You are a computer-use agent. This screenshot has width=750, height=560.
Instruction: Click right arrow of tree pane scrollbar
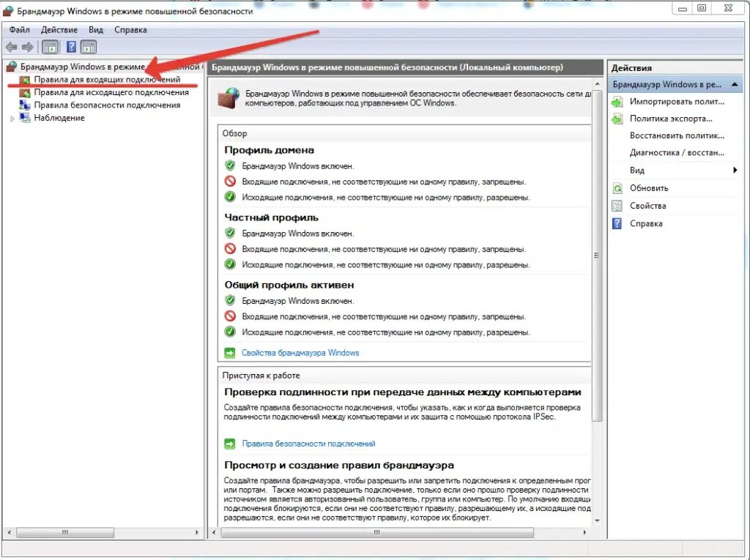(x=196, y=532)
